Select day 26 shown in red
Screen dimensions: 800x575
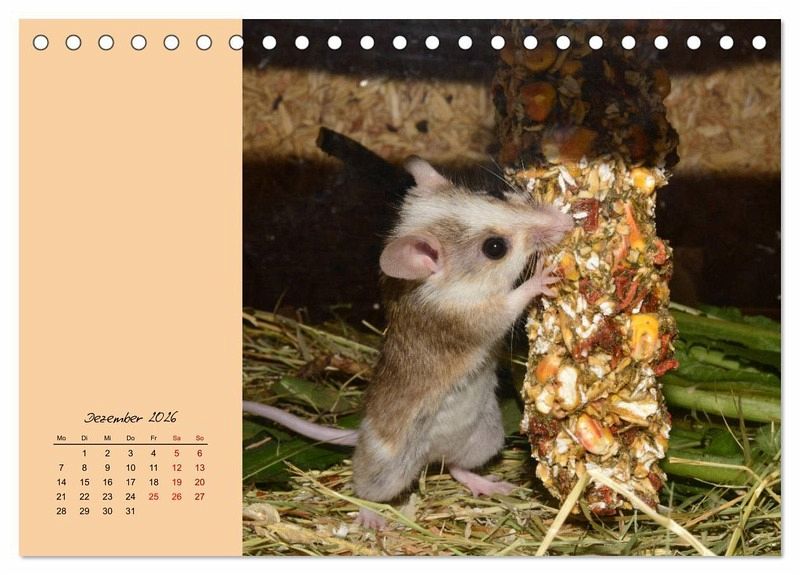pyautogui.click(x=177, y=496)
